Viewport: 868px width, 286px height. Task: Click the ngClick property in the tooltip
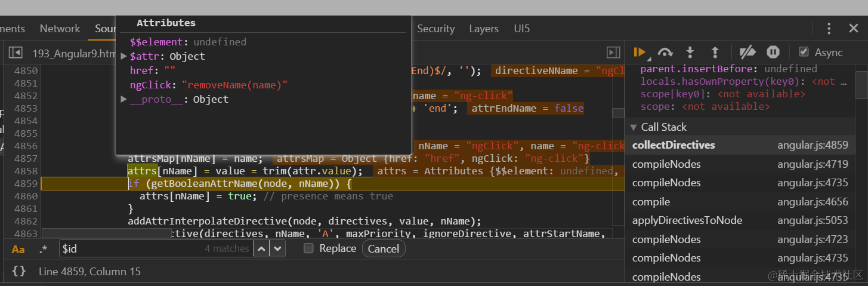click(209, 85)
